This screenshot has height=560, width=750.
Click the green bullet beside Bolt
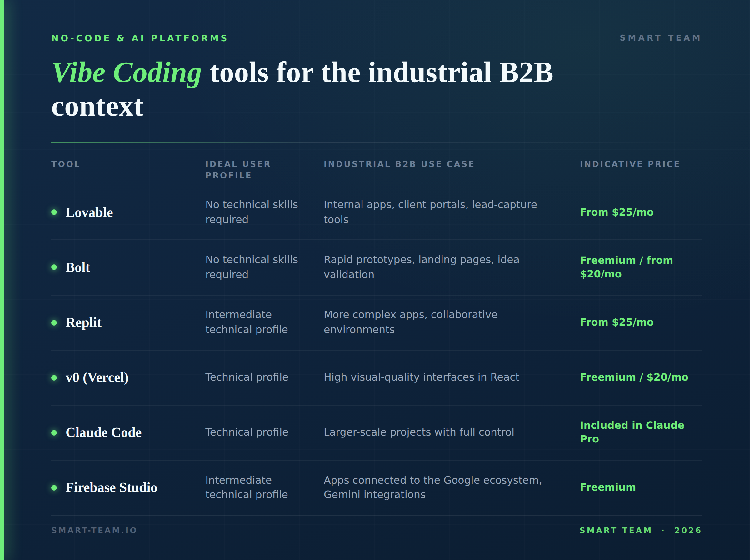54,267
